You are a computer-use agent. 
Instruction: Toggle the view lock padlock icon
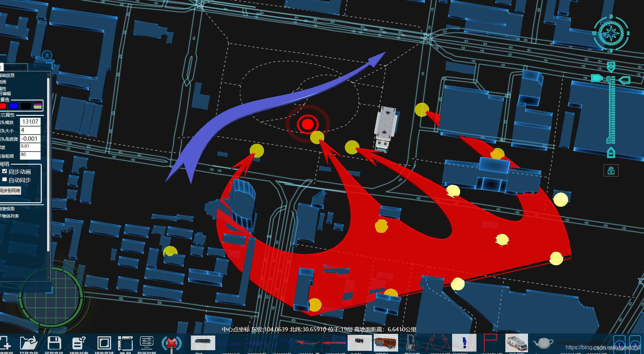point(611,171)
